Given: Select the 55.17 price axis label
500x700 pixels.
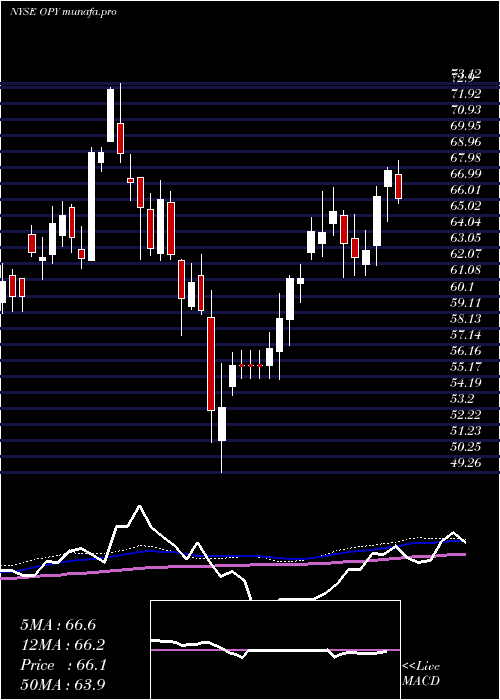Looking at the screenshot, I should tap(466, 367).
